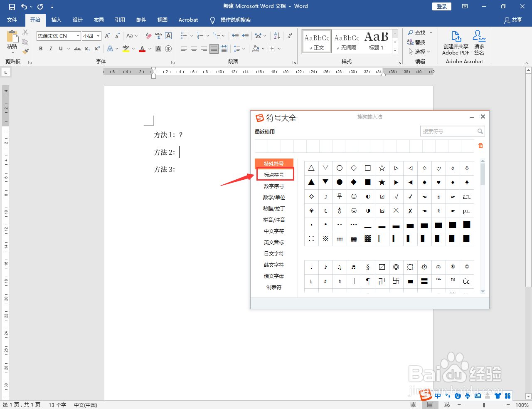Click the Format Painter brush icon
The image size is (532, 409).
(x=25, y=51)
